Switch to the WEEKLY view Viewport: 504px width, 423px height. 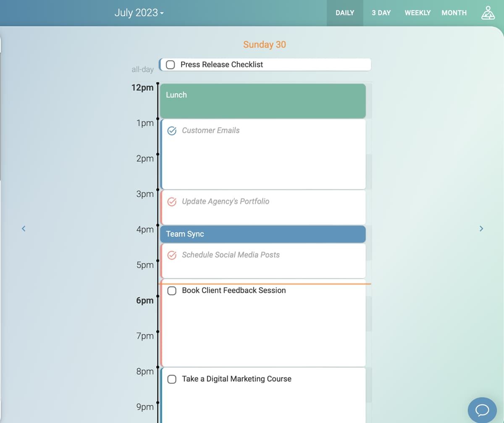[x=417, y=13]
